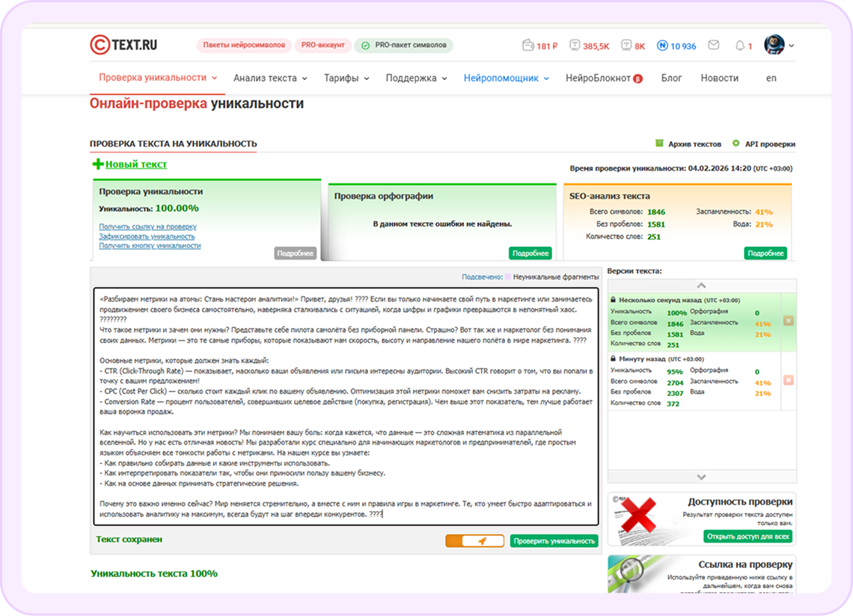Open the Блог section
The image size is (853, 616).
click(671, 76)
